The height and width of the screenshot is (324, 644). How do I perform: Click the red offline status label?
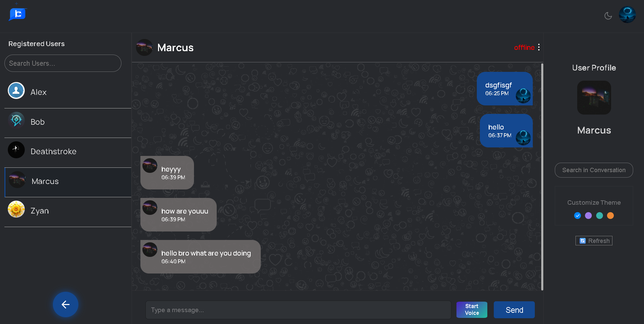point(524,47)
